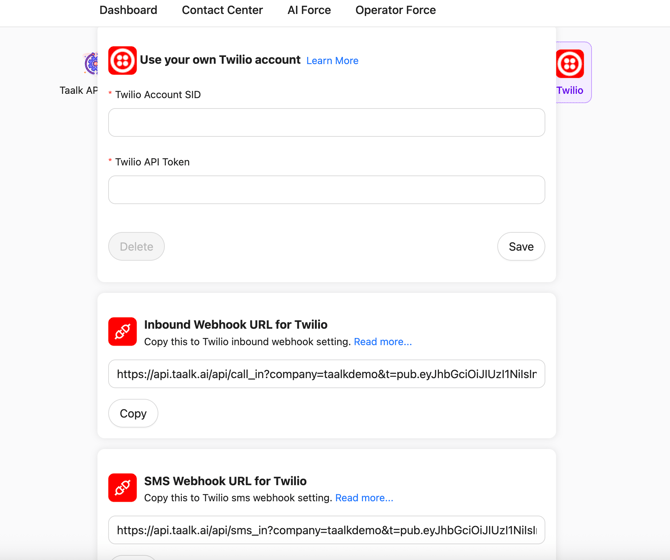Open the Dashboard tab
Screen dimensions: 670x560
128,10
